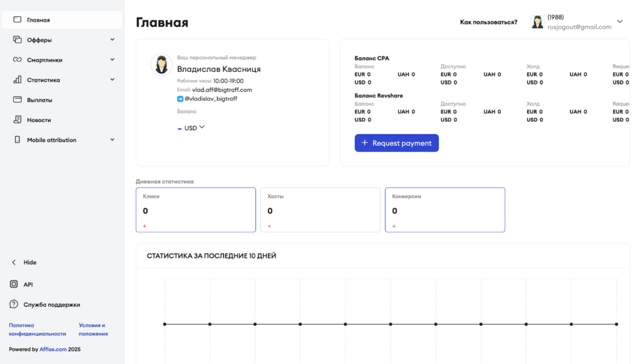Click the first data point on the chart
The height and width of the screenshot is (364, 641).
click(165, 324)
